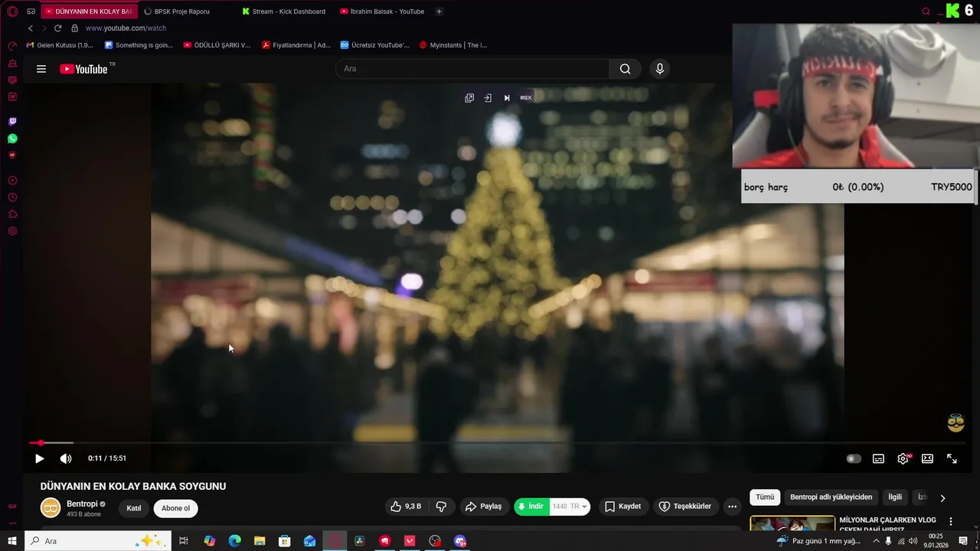Focus the www.youtube.com/watch address field
980x551 pixels.
coord(126,28)
